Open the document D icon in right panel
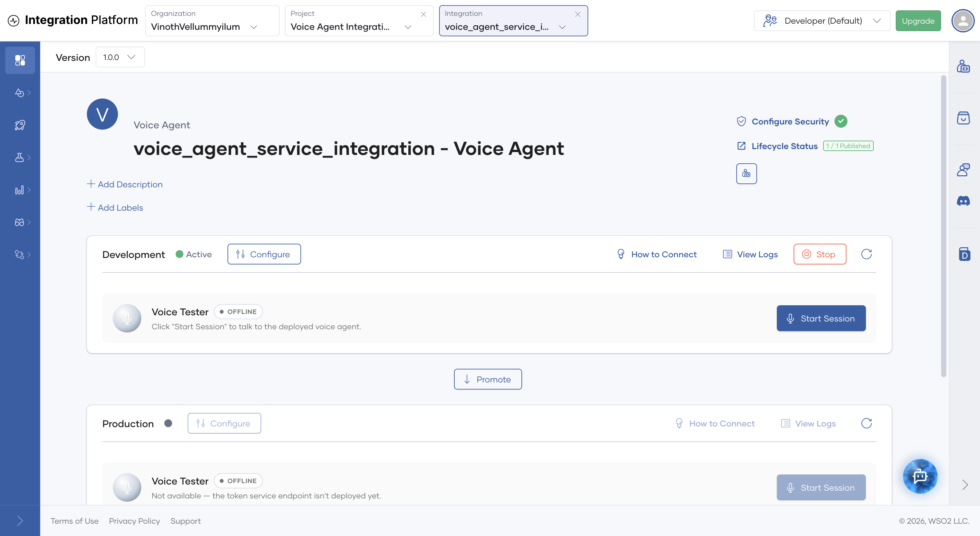 point(964,254)
